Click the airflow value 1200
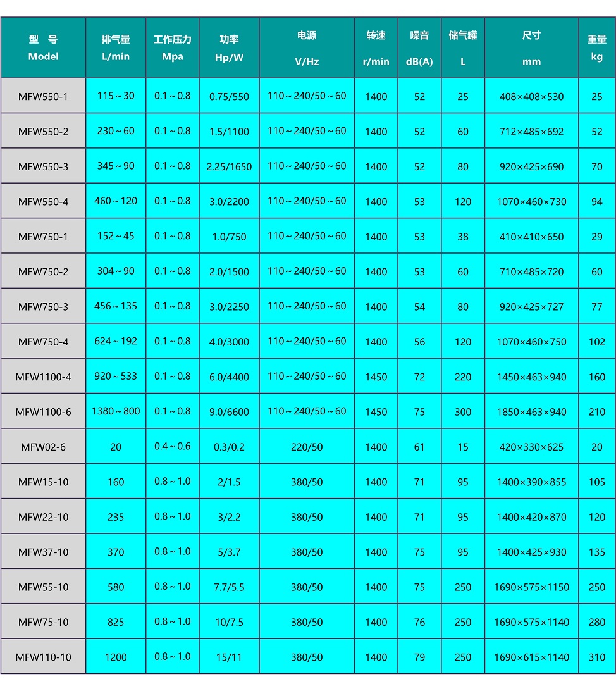 [116, 657]
